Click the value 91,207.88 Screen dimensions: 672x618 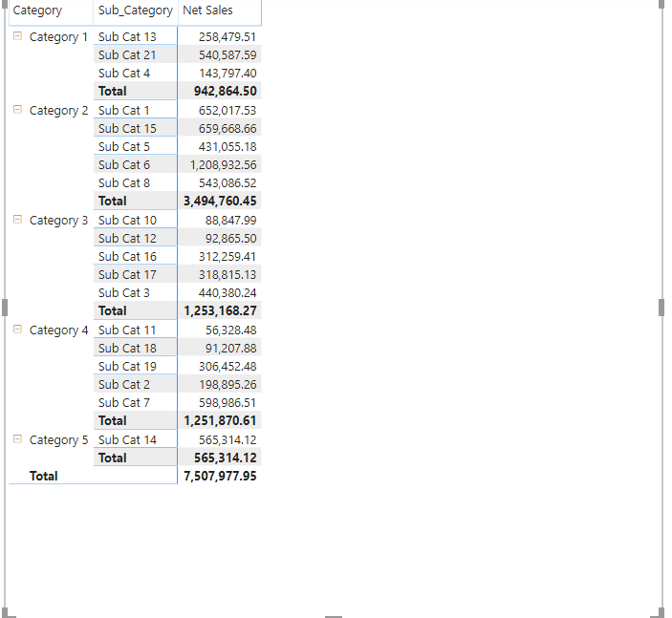[x=230, y=349]
